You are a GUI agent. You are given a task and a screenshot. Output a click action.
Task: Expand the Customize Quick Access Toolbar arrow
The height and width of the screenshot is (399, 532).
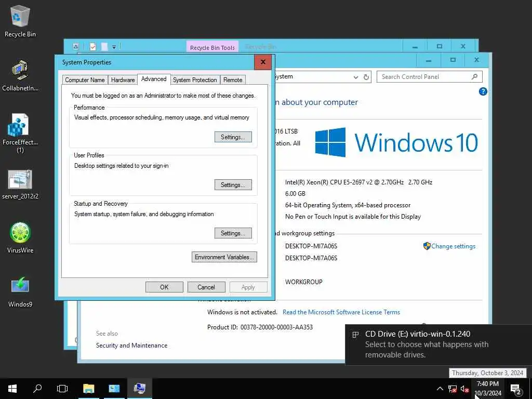pyautogui.click(x=114, y=47)
